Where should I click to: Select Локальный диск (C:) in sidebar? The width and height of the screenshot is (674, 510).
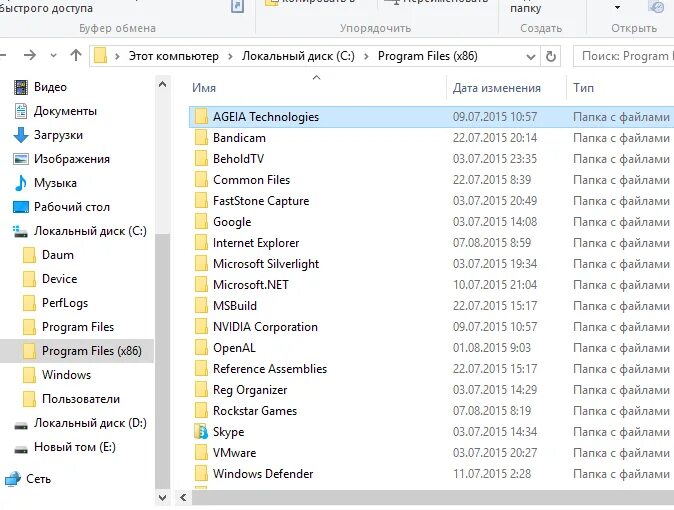point(80,231)
